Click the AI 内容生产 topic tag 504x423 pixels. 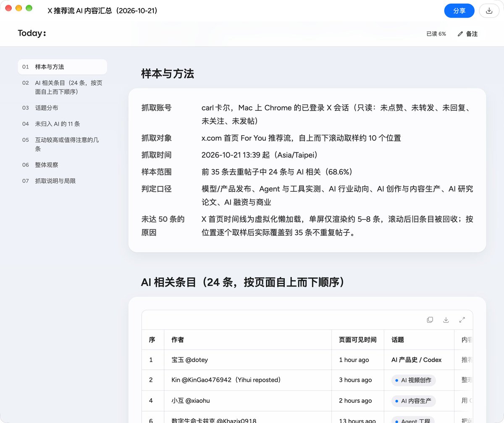tap(414, 401)
